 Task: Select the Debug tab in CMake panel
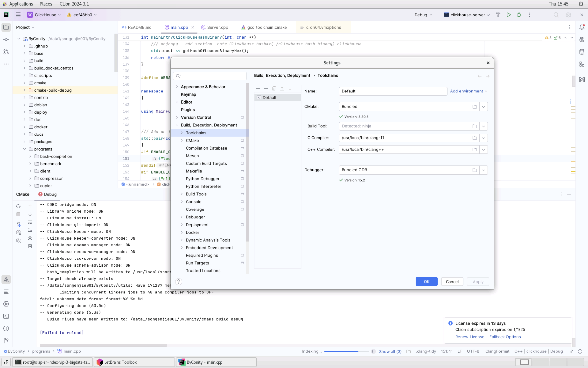pyautogui.click(x=47, y=194)
